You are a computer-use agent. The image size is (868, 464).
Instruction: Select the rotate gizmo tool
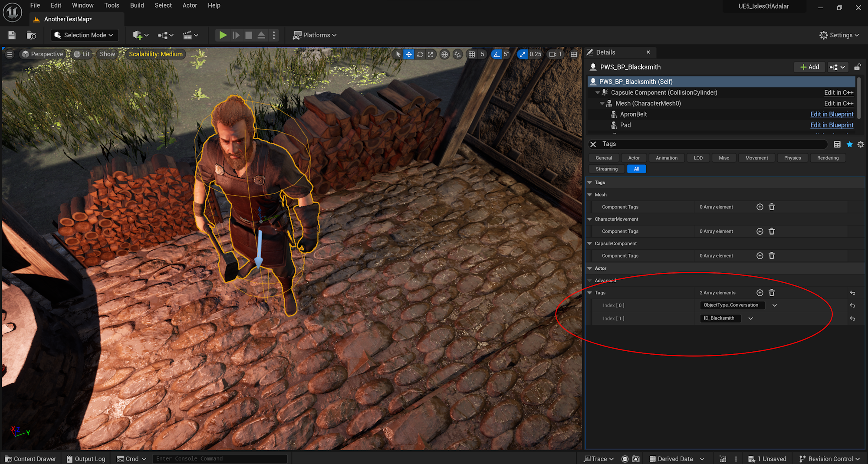point(420,54)
